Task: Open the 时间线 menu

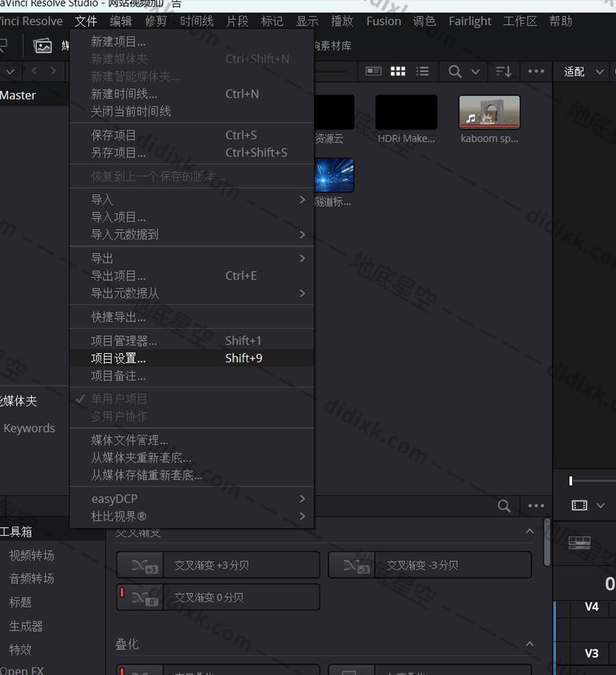Action: tap(196, 21)
